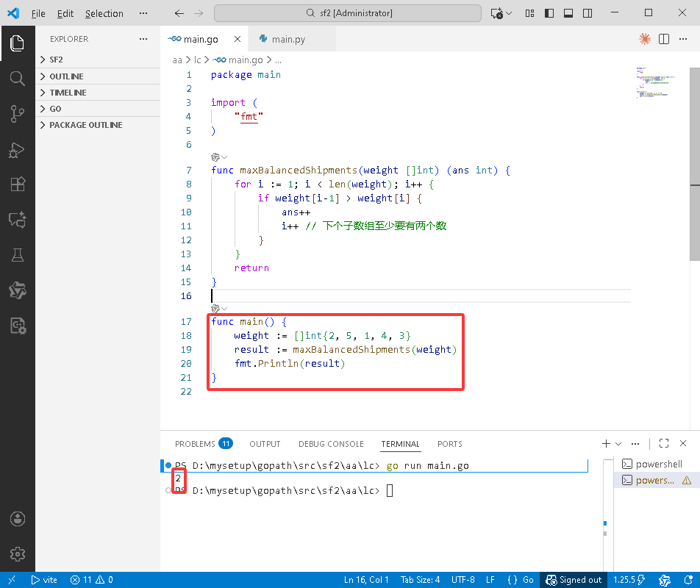Viewport: 700px width, 588px height.
Task: Open notifications bell in status bar
Action: (688, 580)
